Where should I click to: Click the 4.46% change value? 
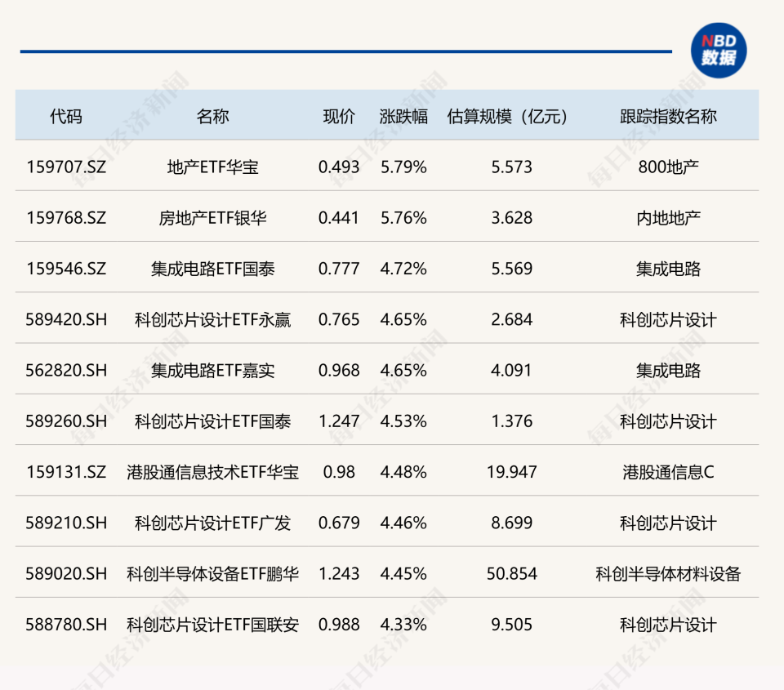(403, 523)
